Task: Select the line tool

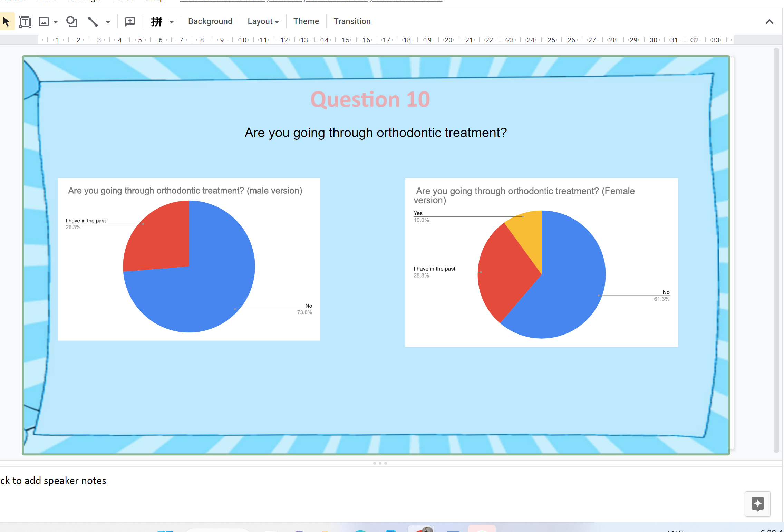Action: click(93, 21)
